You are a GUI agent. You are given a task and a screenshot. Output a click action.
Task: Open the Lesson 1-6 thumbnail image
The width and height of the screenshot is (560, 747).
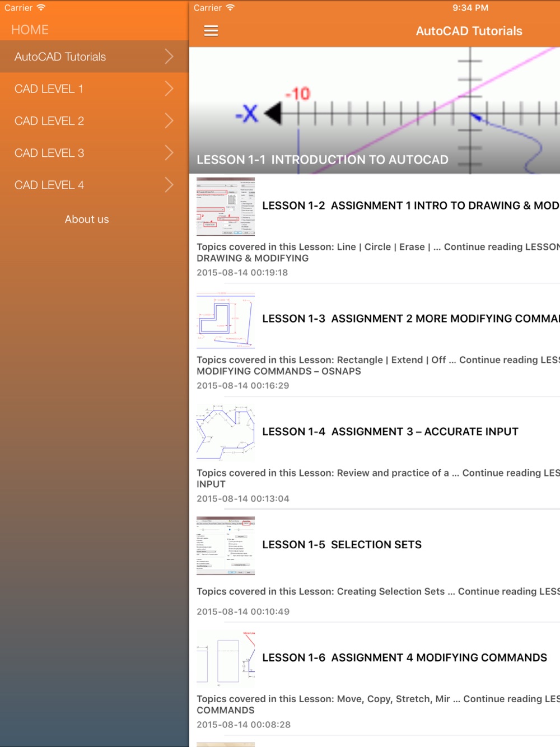226,659
